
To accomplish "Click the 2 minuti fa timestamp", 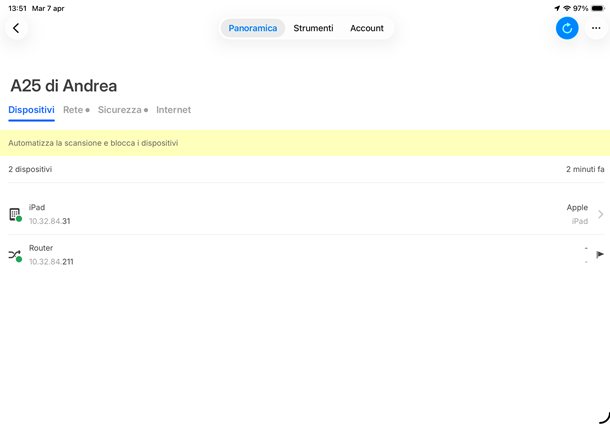I will (x=585, y=169).
